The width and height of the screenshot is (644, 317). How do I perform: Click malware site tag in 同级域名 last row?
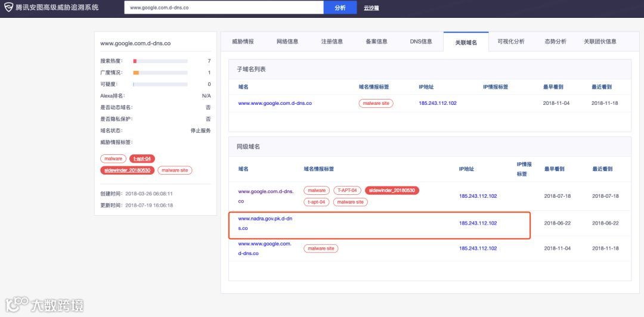click(x=321, y=248)
